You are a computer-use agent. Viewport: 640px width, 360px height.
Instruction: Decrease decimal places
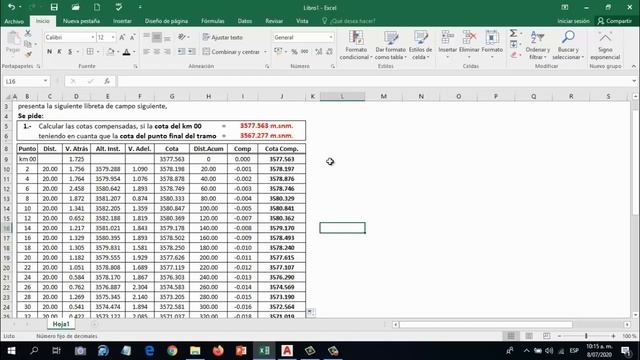329,52
